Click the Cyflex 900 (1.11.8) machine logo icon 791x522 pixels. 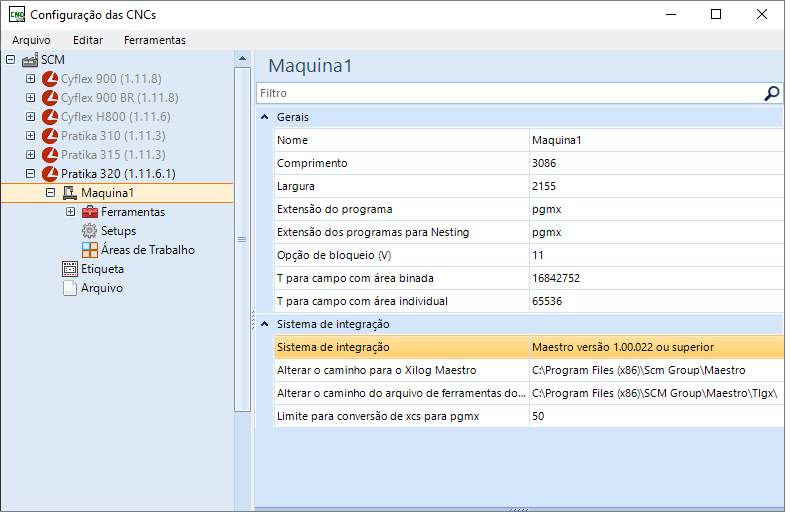click(x=49, y=79)
